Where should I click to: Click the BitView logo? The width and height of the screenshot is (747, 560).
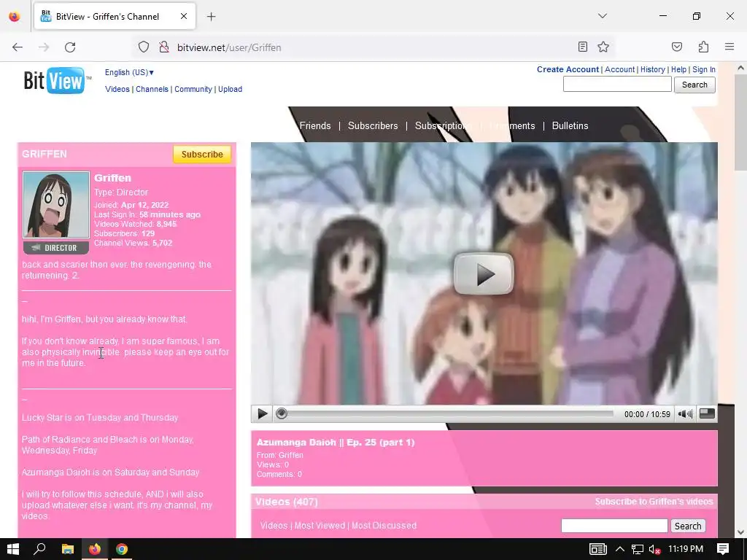point(55,80)
